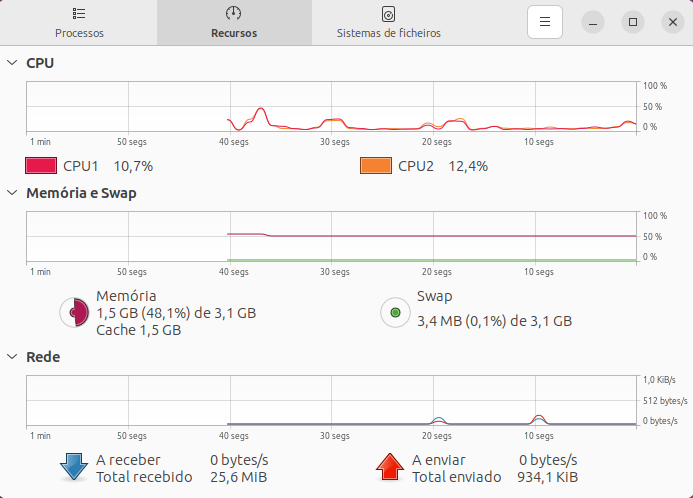Open the hamburger main menu
Screen dimensions: 693x498
tap(545, 21)
